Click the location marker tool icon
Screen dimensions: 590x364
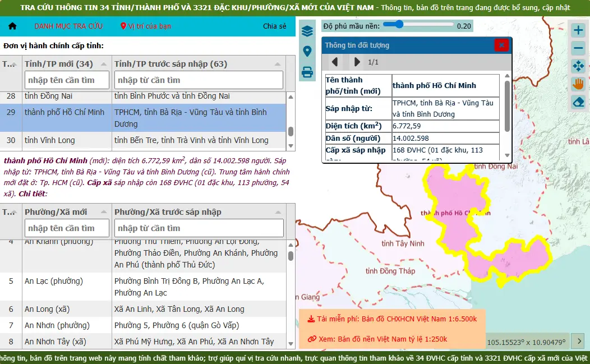click(x=307, y=52)
